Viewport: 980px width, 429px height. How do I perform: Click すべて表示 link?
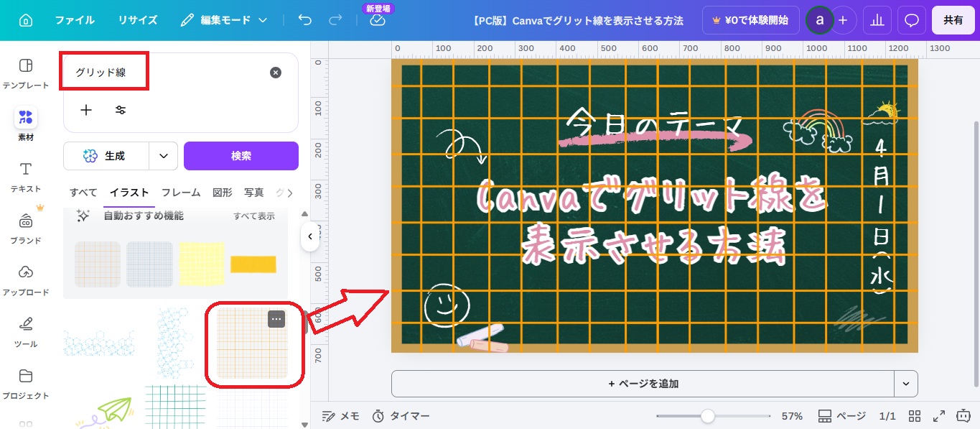tap(254, 216)
